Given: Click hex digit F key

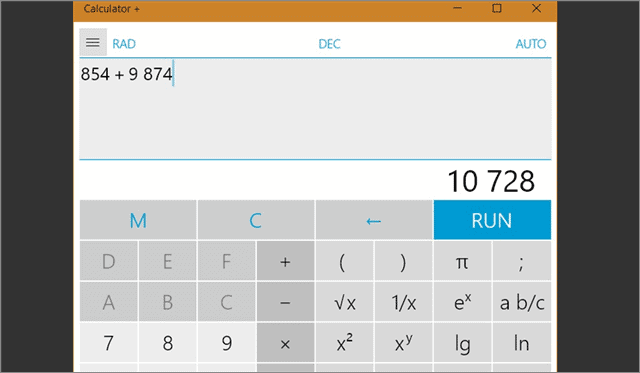Looking at the screenshot, I should pos(227,261).
